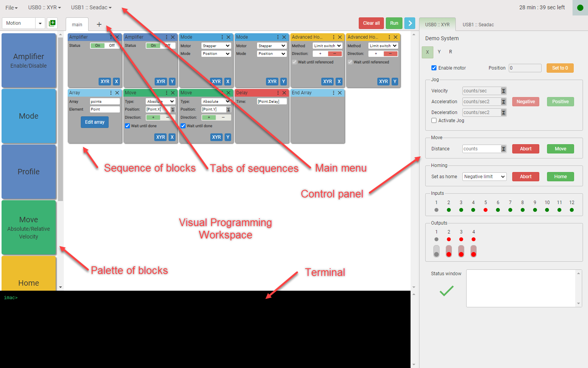588x368 pixels.
Task: Close the second Mode block
Action: (284, 37)
